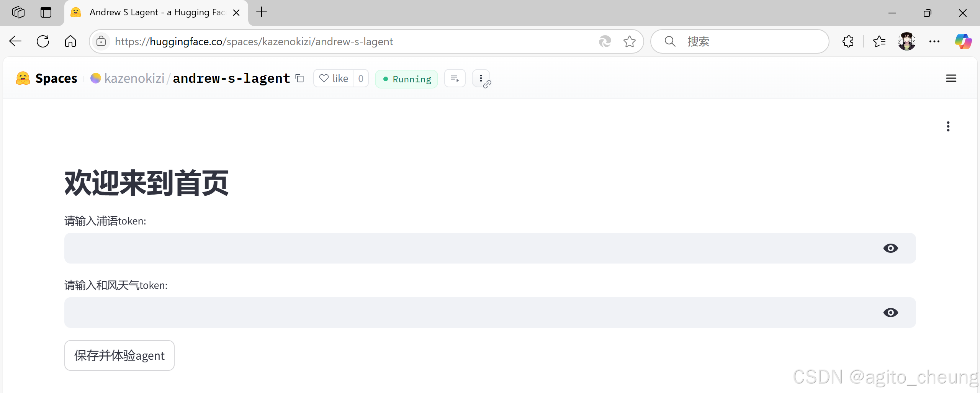Open the favorites list icon
This screenshot has width=980, height=393.
point(879,41)
